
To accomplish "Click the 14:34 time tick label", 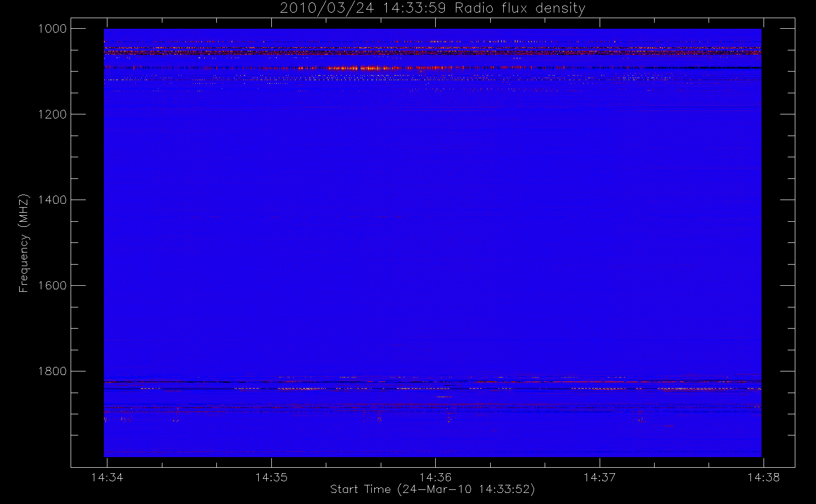I will tap(107, 477).
